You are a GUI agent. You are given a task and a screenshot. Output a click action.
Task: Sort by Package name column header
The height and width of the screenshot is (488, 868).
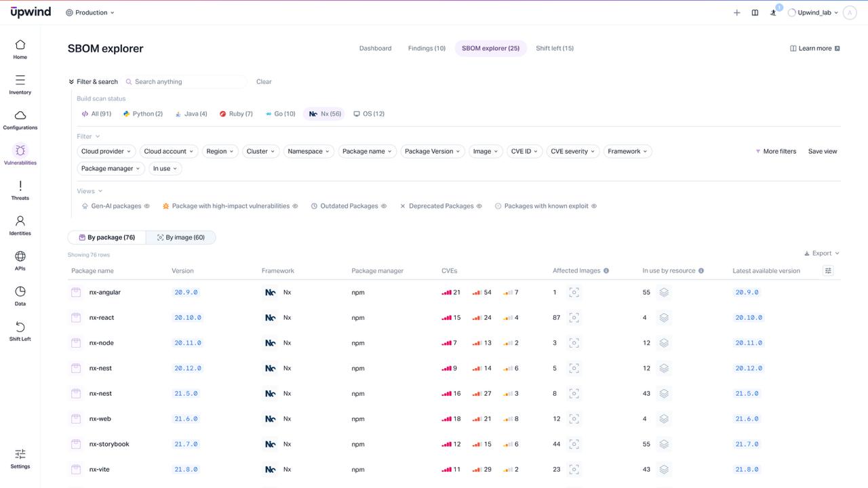[x=92, y=270]
